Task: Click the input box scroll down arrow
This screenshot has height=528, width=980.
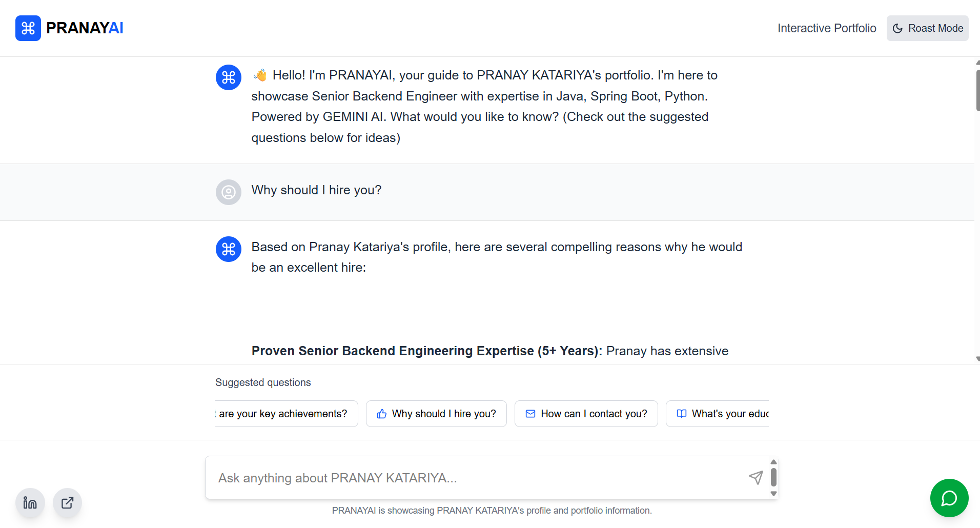Action: pos(773,494)
